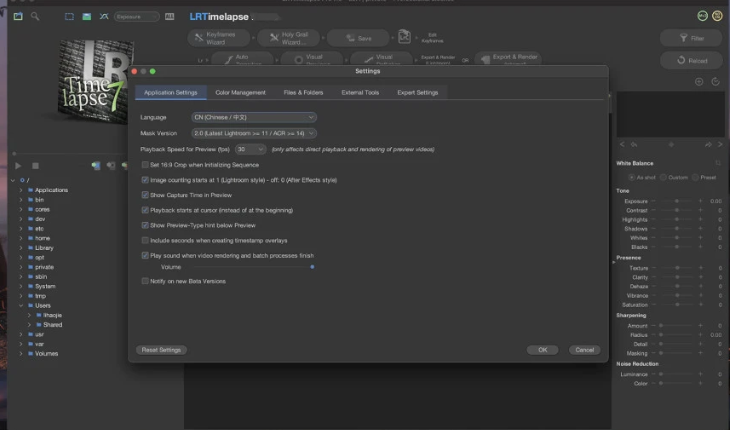The height and width of the screenshot is (430, 730).
Task: Click the first preview-mode icon under the preview
Action: click(95, 166)
